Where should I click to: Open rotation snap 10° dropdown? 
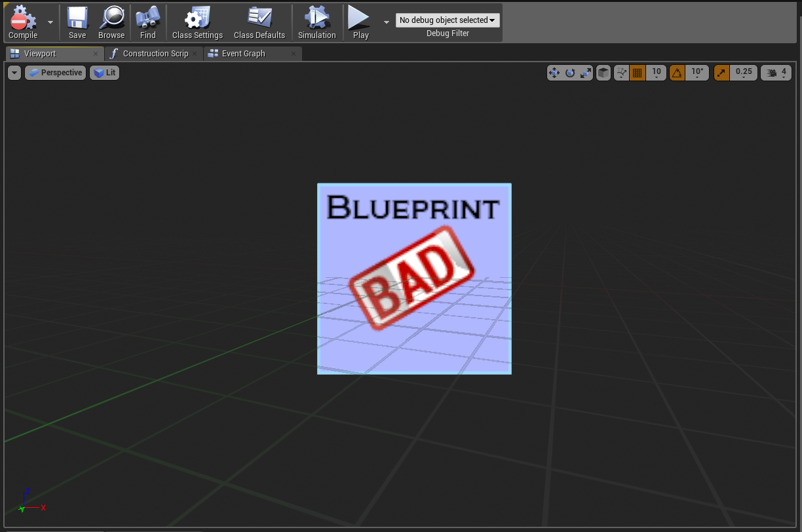click(697, 73)
